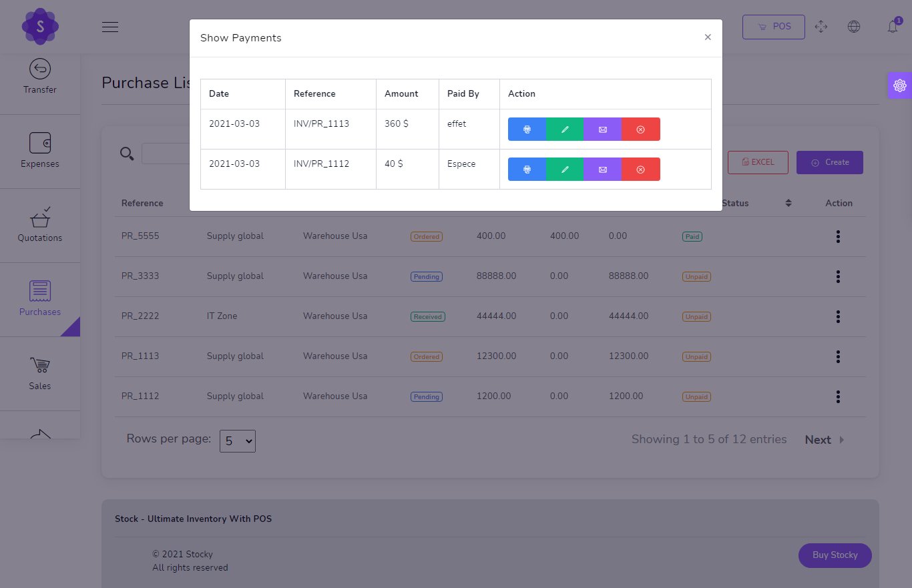Sort by Payment Status column

(x=788, y=204)
